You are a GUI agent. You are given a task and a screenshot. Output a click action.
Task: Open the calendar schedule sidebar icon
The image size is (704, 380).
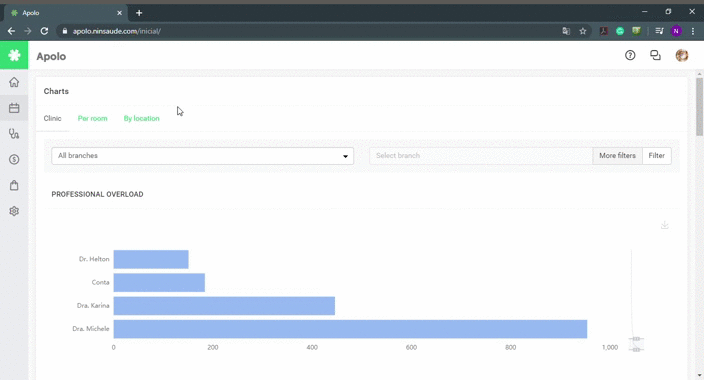[x=14, y=108]
